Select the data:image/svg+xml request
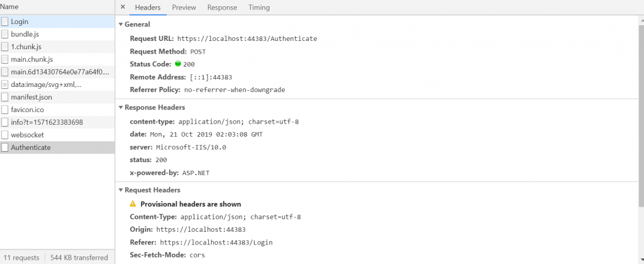This screenshot has height=264, width=644. [46, 84]
